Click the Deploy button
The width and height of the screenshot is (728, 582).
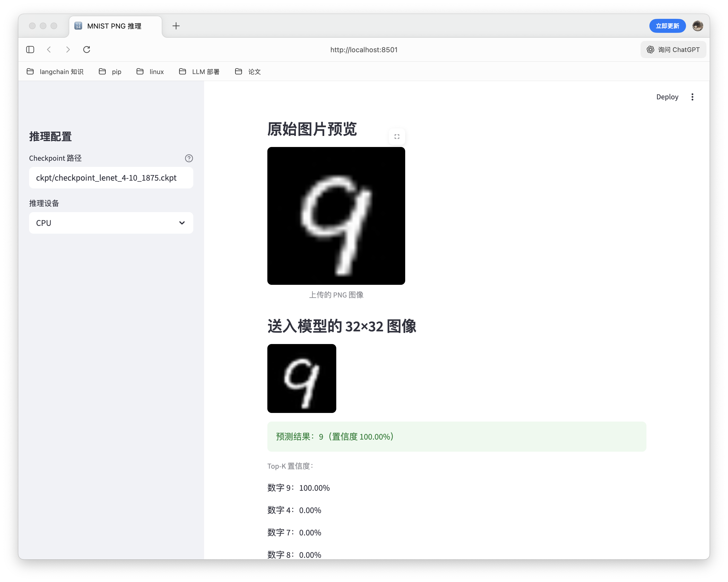pos(667,97)
